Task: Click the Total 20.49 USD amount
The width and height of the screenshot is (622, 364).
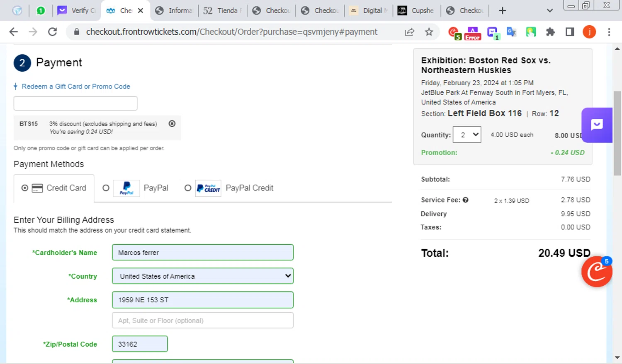Action: coord(564,253)
